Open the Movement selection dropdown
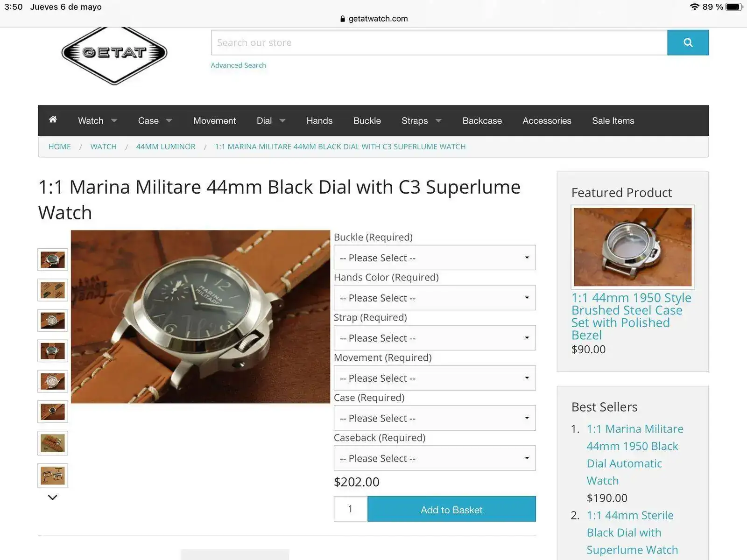The image size is (747, 560). 435,378
